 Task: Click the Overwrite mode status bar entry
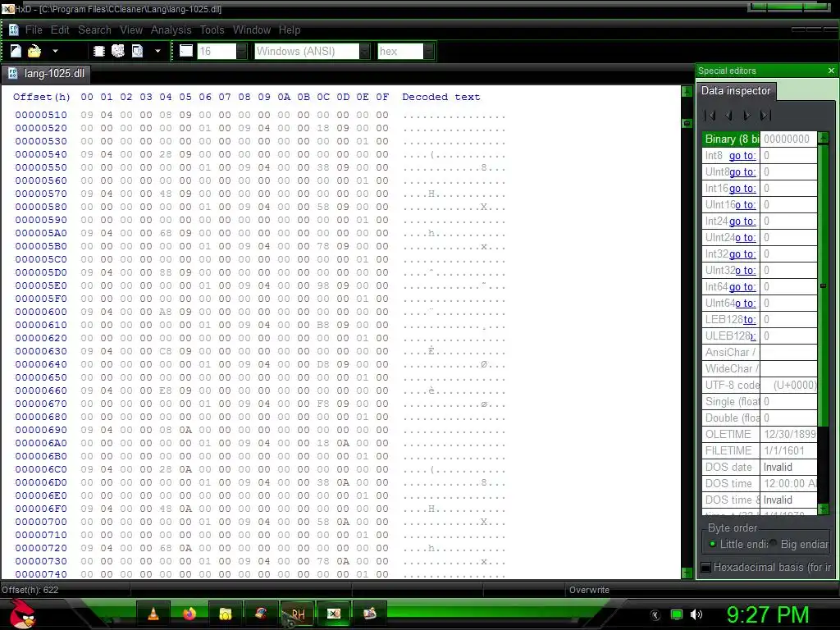(x=589, y=590)
